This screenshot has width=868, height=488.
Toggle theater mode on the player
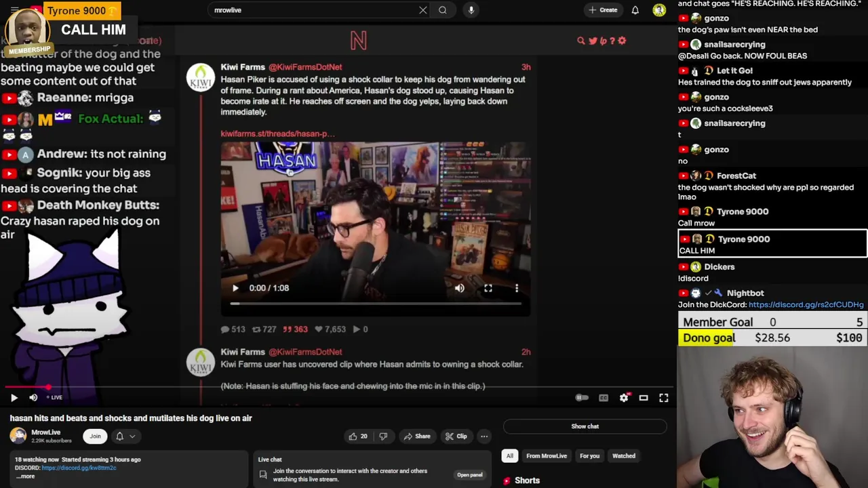click(644, 398)
